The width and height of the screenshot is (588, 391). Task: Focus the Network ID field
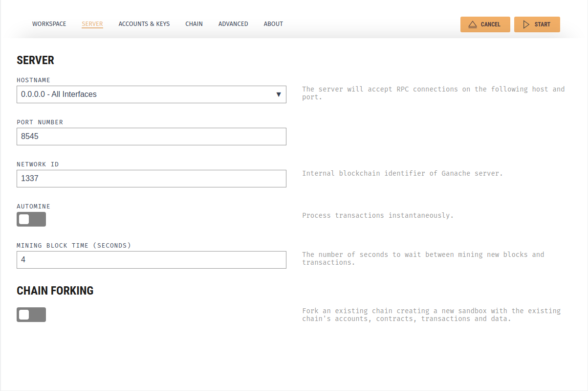[x=152, y=179]
